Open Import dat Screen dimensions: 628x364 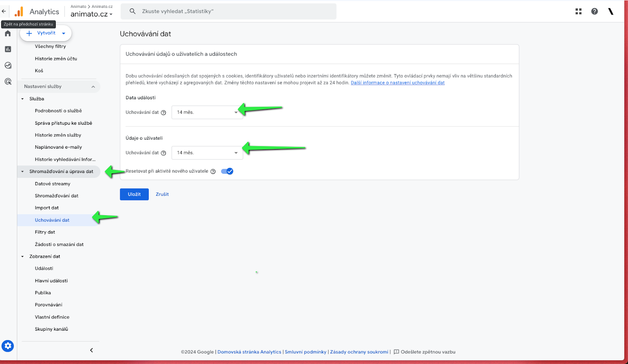pos(47,208)
